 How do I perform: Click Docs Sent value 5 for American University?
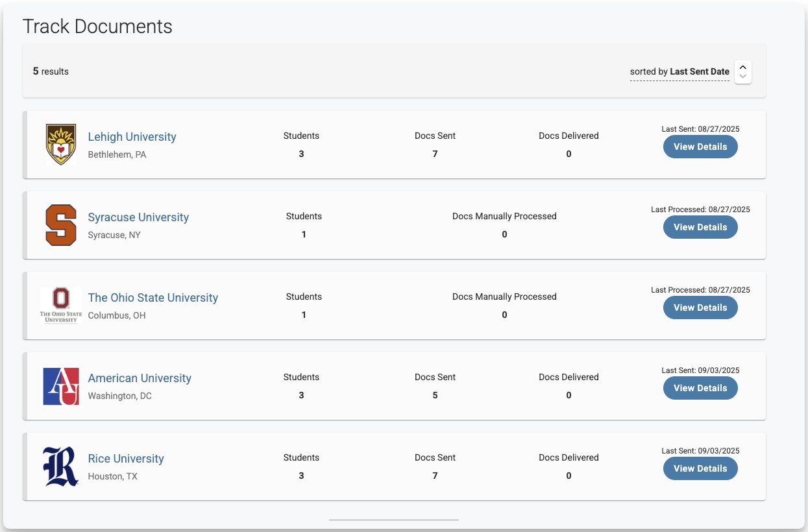pyautogui.click(x=435, y=395)
